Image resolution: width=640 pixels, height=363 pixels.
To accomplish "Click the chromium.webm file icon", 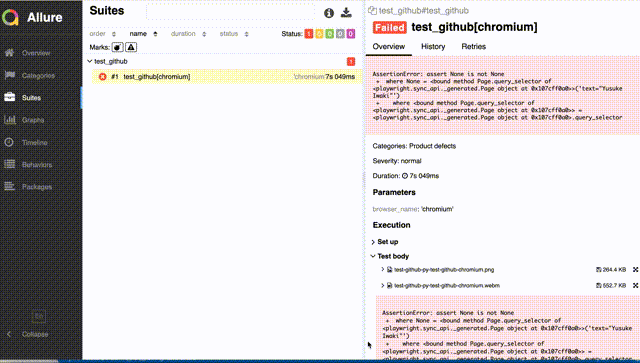I will tap(389, 285).
